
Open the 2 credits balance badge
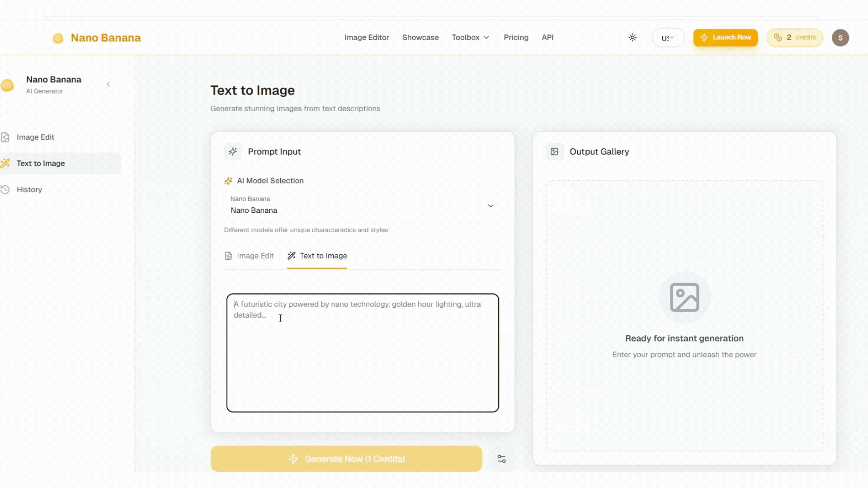coord(794,38)
